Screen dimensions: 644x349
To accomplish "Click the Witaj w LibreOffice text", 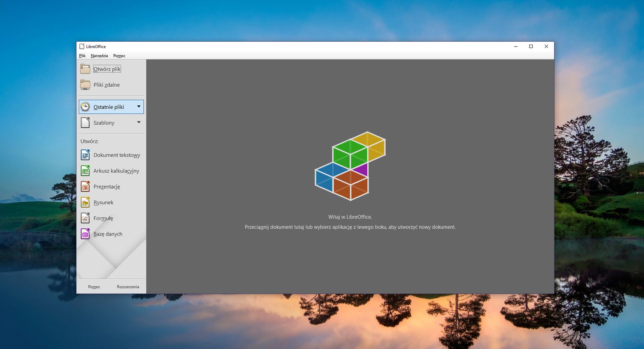I will tap(350, 217).
